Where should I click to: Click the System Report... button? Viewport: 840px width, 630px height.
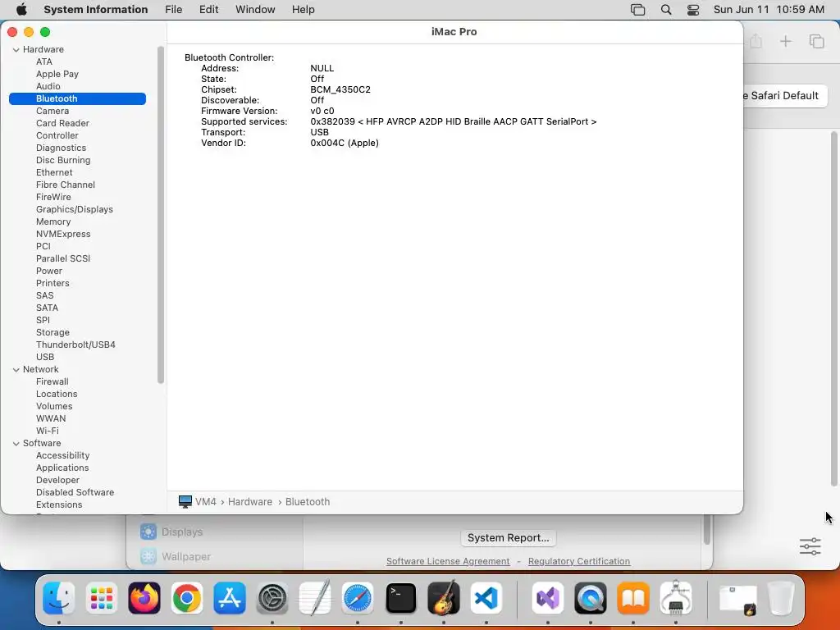click(x=509, y=538)
